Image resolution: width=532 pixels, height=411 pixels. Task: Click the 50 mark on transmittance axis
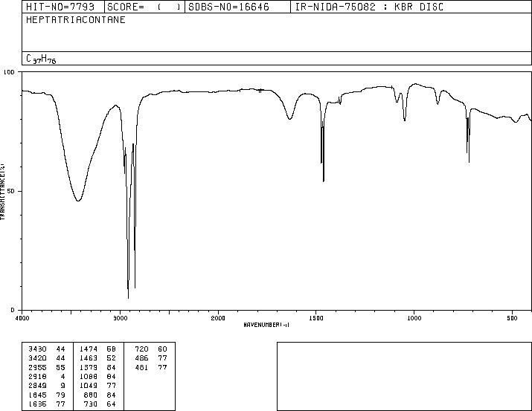click(x=11, y=191)
